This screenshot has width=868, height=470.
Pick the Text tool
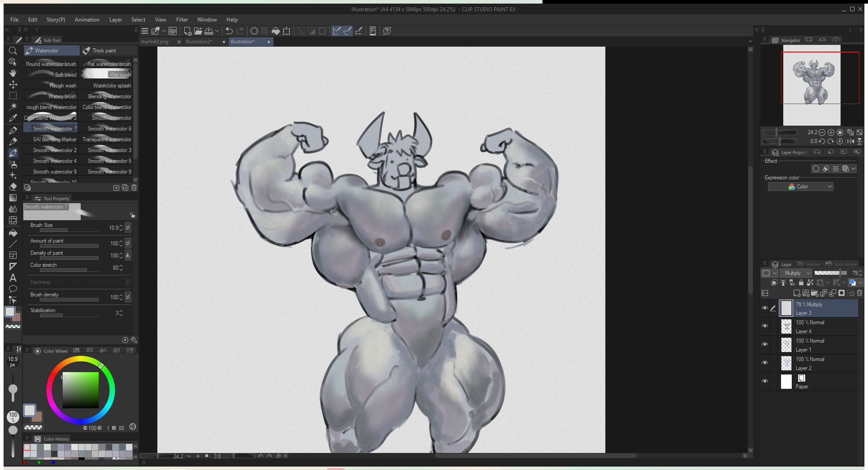coord(13,278)
